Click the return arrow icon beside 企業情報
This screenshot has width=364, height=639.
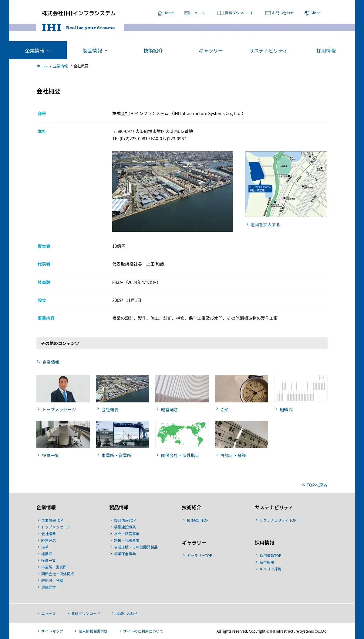pyautogui.click(x=39, y=362)
